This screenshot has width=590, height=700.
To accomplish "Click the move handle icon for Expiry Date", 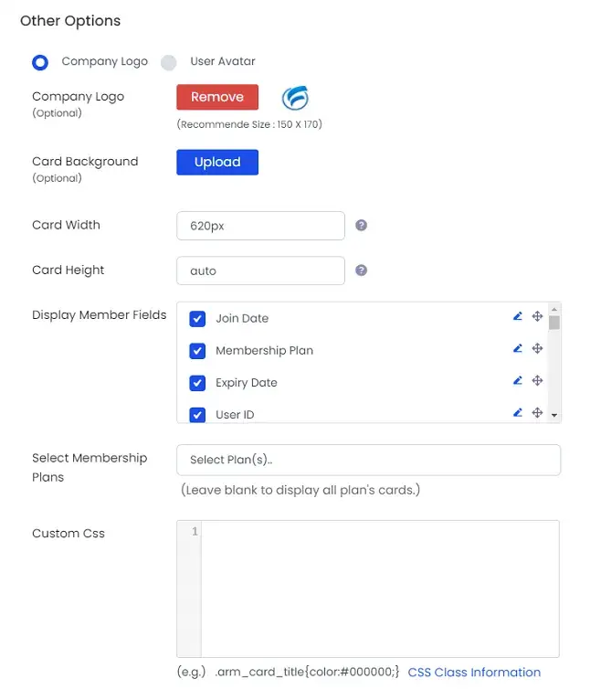I will pos(538,380).
